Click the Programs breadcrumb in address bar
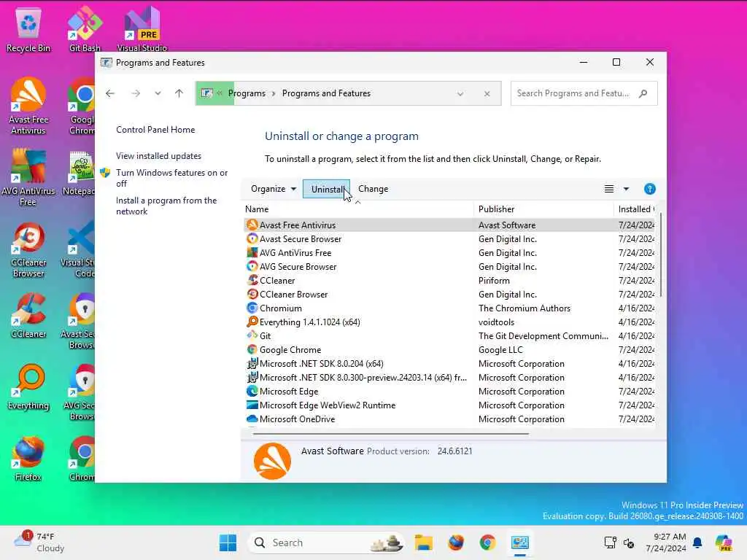The height and width of the screenshot is (560, 747). (x=247, y=93)
